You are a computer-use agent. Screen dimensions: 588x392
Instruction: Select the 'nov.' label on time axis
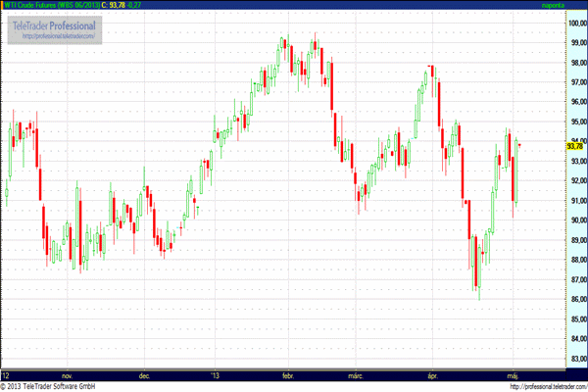(67, 375)
